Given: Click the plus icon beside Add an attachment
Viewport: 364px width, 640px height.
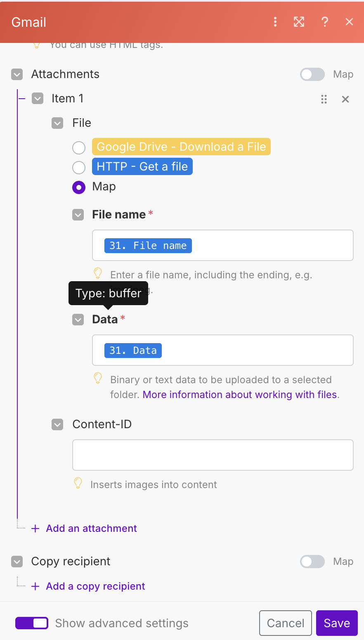Looking at the screenshot, I should pyautogui.click(x=36, y=529).
